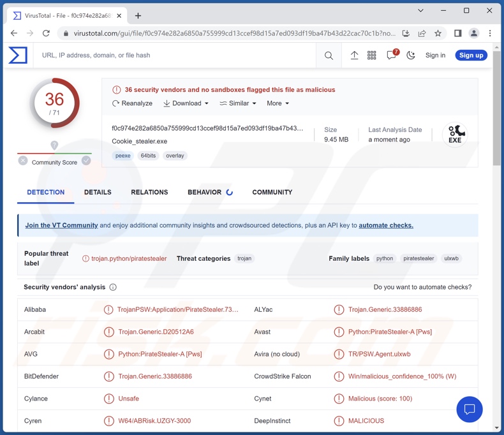The width and height of the screenshot is (504, 435).
Task: Switch to the RELATIONS tab
Action: point(149,192)
